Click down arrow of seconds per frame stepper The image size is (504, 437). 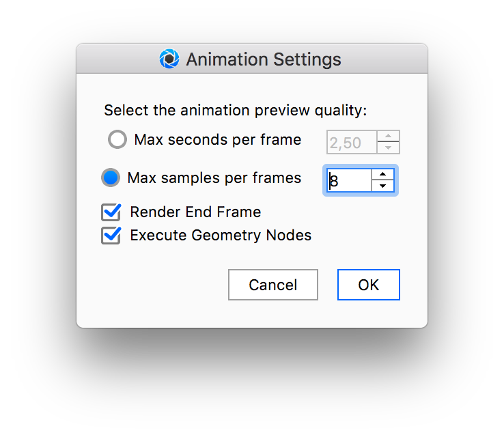(389, 147)
